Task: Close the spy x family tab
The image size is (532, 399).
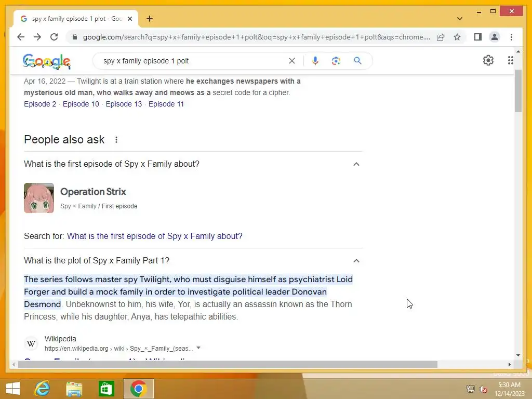Action: tap(129, 19)
